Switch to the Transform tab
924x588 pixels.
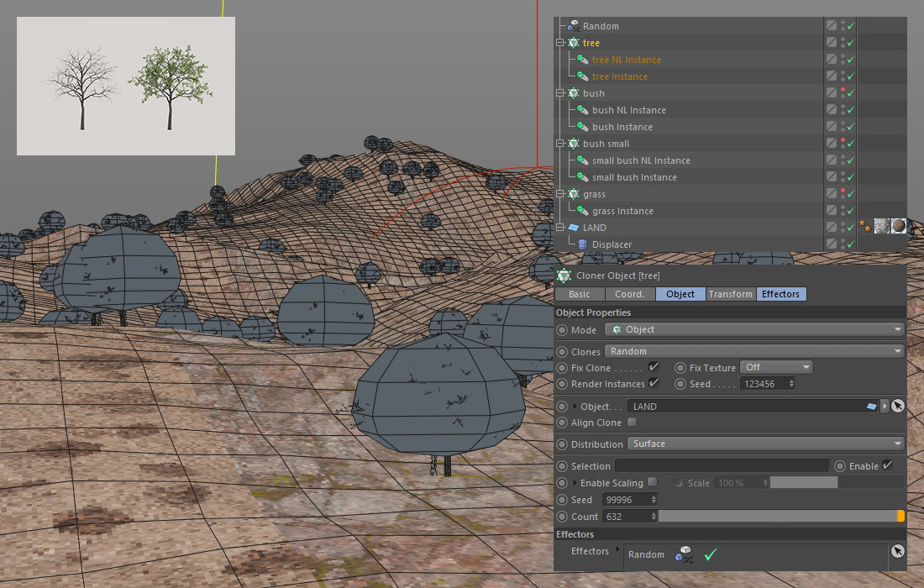click(730, 294)
